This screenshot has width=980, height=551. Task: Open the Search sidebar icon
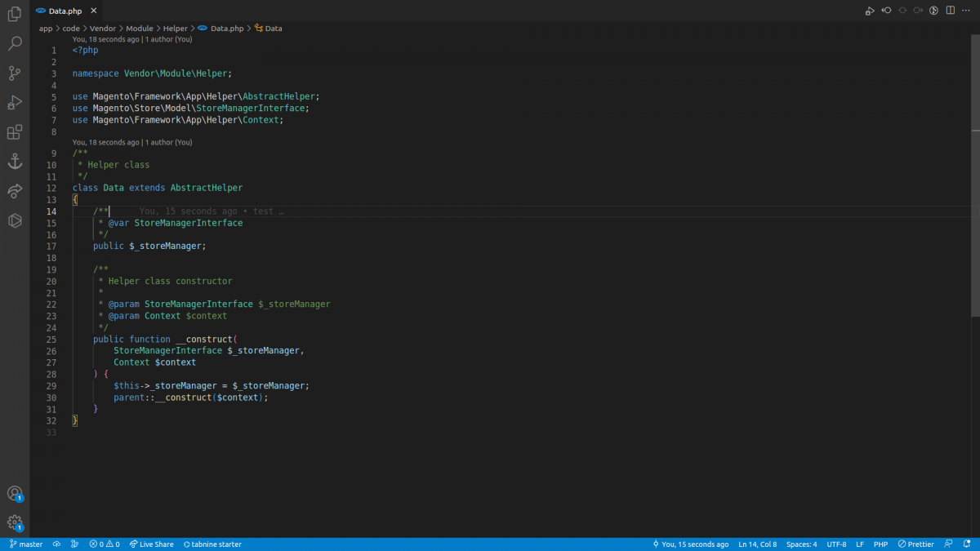pos(14,43)
